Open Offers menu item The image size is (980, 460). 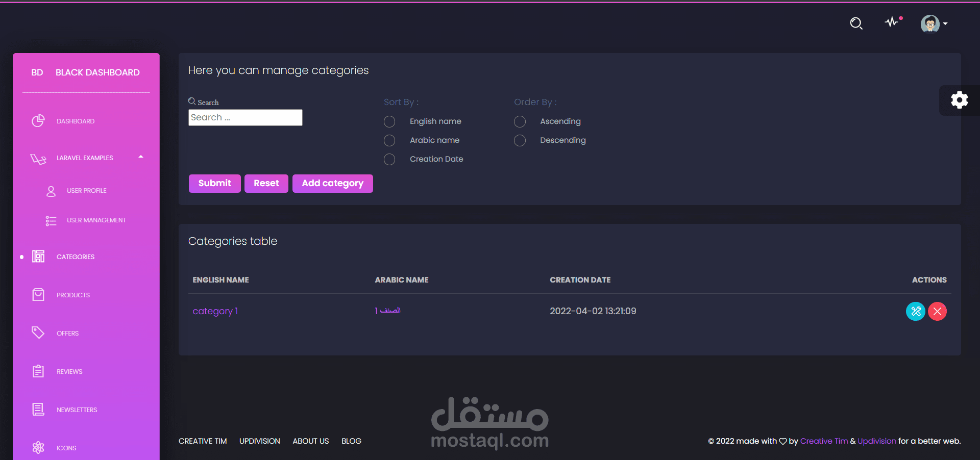pos(67,334)
